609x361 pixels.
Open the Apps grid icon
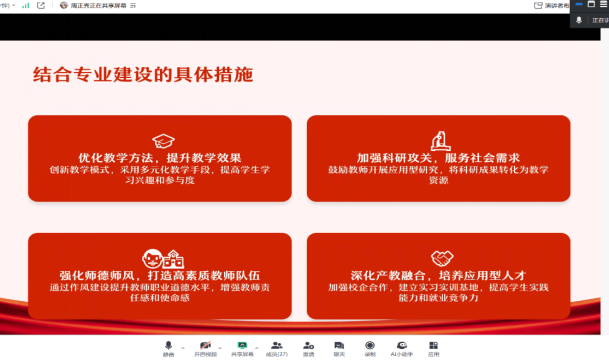433,348
